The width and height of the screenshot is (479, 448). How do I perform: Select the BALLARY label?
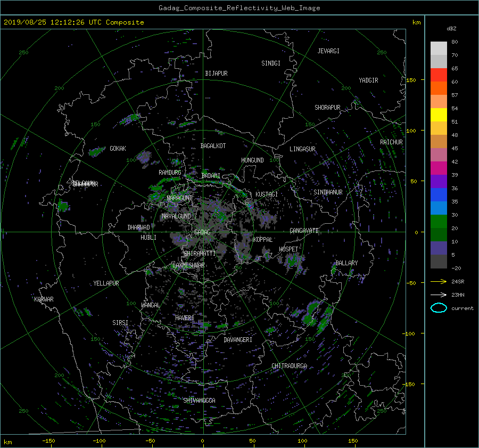click(346, 263)
